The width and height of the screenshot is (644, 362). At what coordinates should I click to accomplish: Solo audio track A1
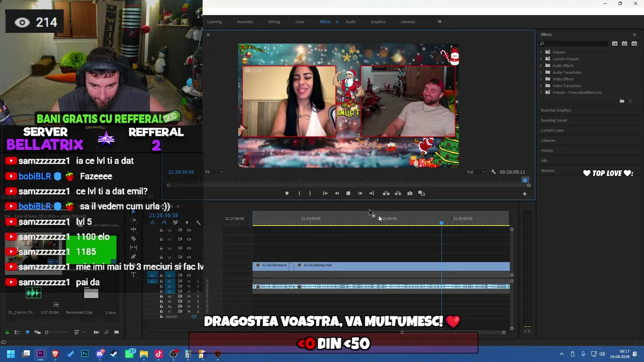[198, 282]
